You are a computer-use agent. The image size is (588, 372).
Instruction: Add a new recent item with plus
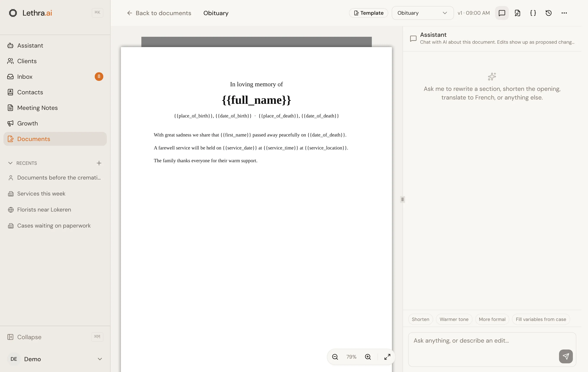99,163
